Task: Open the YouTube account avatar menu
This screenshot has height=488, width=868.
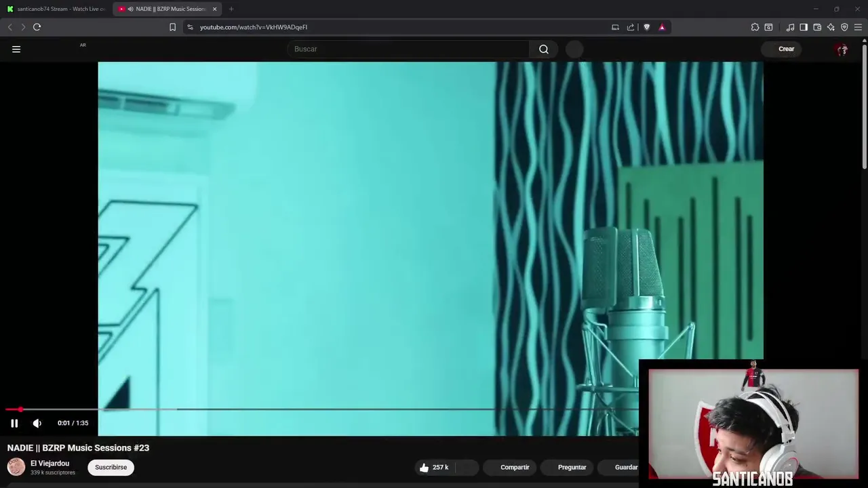Action: coord(842,49)
